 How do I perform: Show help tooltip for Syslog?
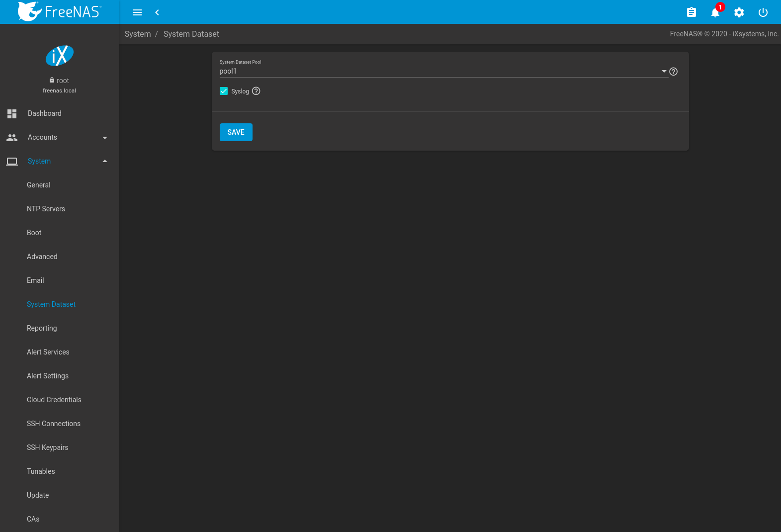256,91
